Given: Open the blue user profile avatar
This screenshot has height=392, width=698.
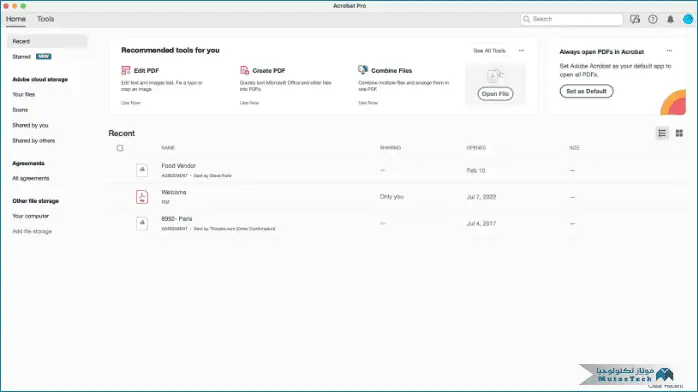Looking at the screenshot, I should pyautogui.click(x=688, y=19).
